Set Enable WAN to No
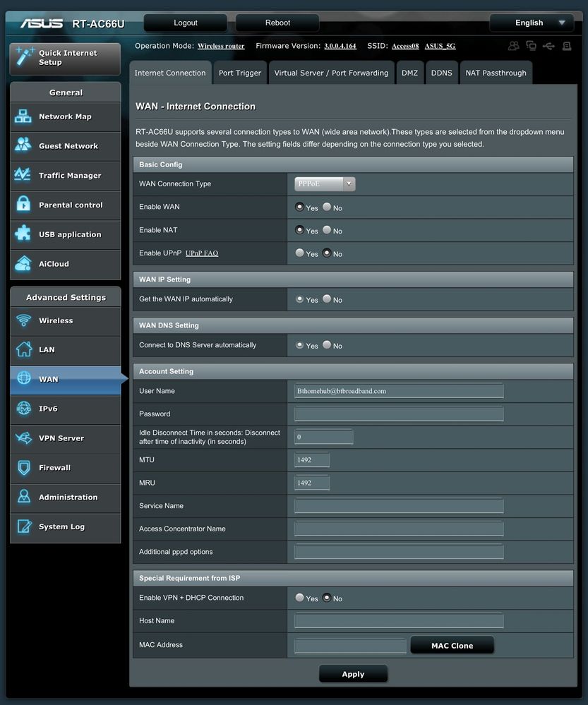This screenshot has height=705, width=588. coord(327,206)
